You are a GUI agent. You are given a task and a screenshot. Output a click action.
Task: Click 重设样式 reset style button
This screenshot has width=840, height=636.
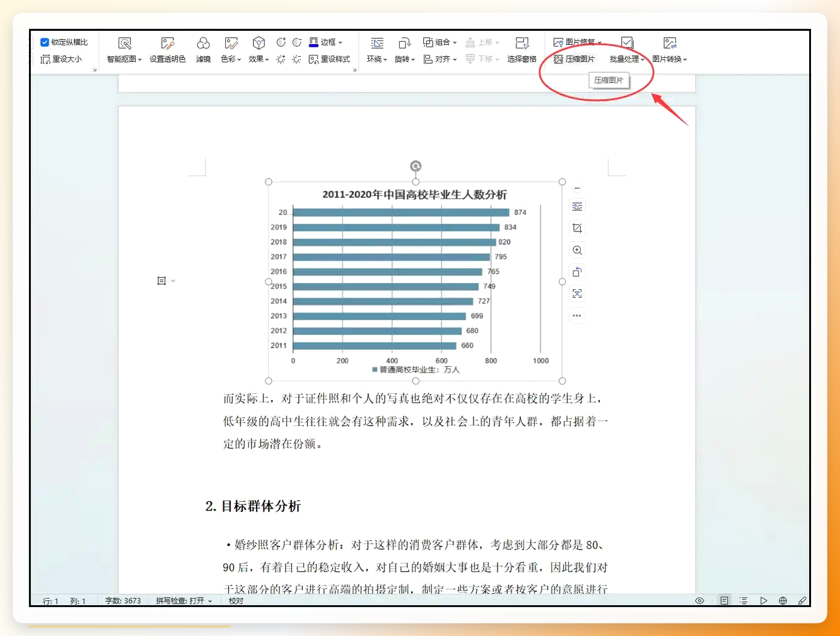[x=329, y=59]
